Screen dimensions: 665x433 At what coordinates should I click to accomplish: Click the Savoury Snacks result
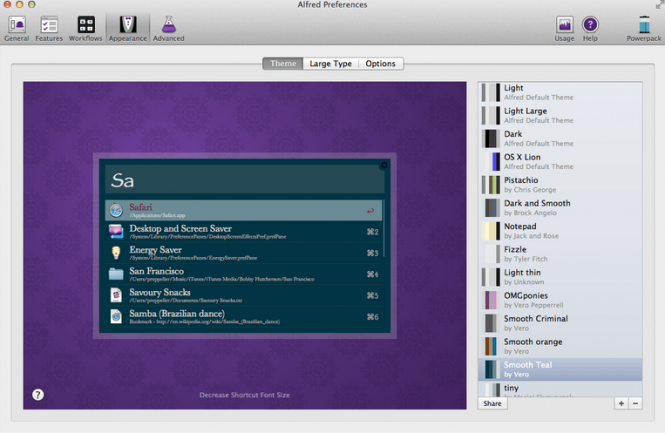click(x=243, y=295)
